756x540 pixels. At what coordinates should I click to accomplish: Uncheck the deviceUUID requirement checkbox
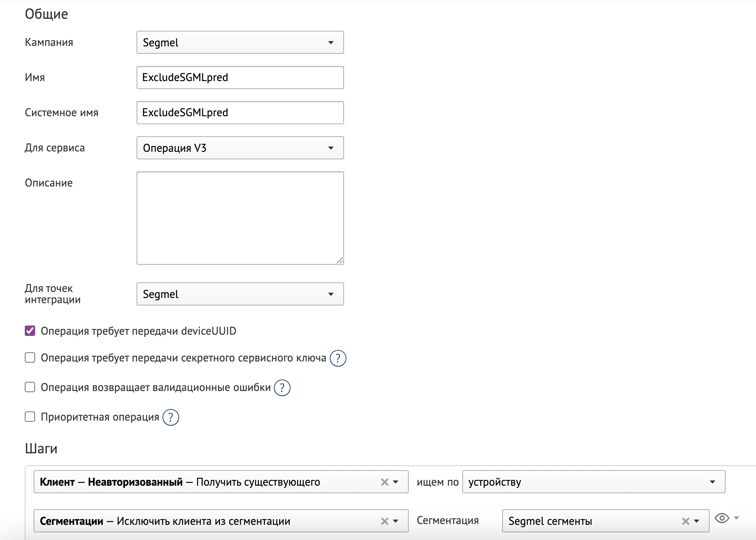coord(30,331)
